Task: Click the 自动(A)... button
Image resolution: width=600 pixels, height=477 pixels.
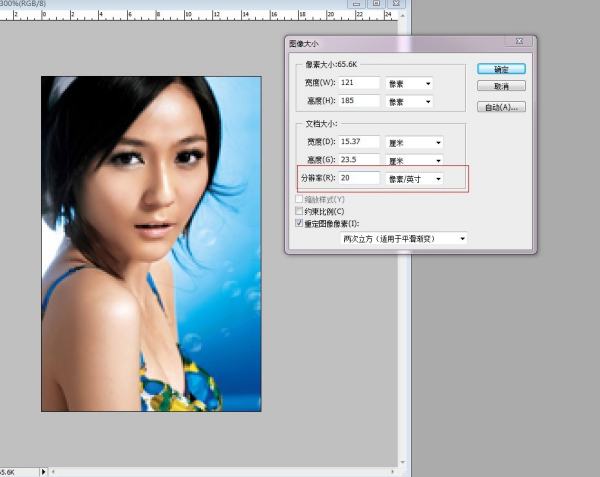Action: click(501, 107)
